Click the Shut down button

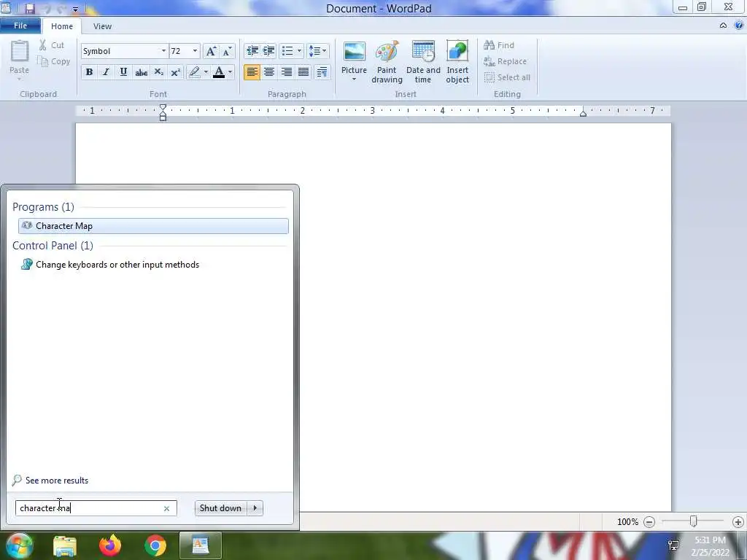tap(220, 508)
